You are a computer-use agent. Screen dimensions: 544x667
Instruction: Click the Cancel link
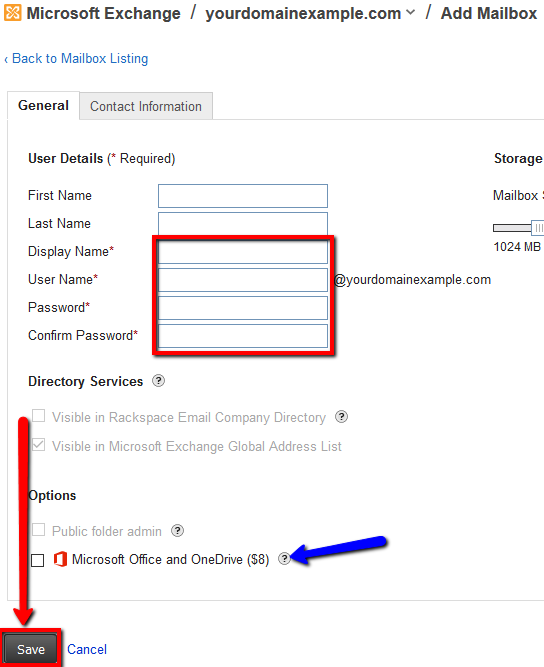click(87, 649)
